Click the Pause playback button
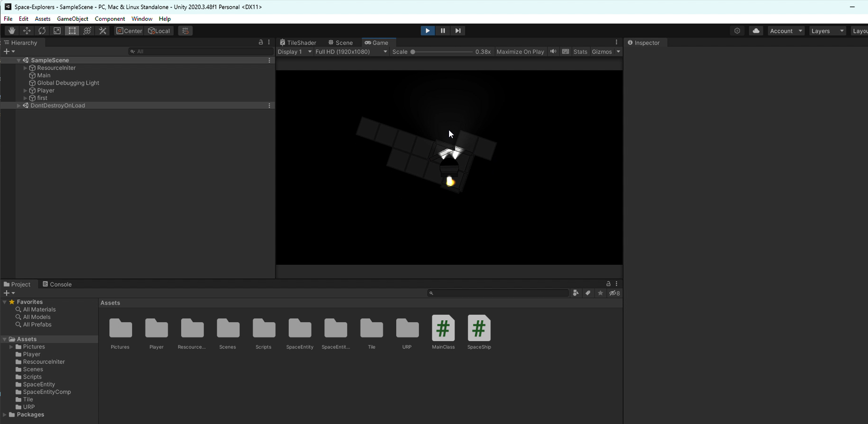The image size is (868, 424). pyautogui.click(x=443, y=31)
